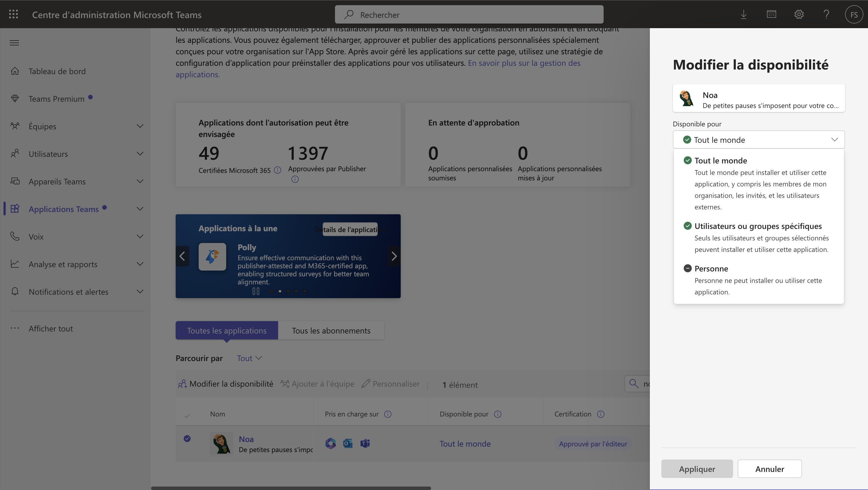The height and width of the screenshot is (490, 868).
Task: Switch to Toutes les applications tab
Action: (x=227, y=331)
